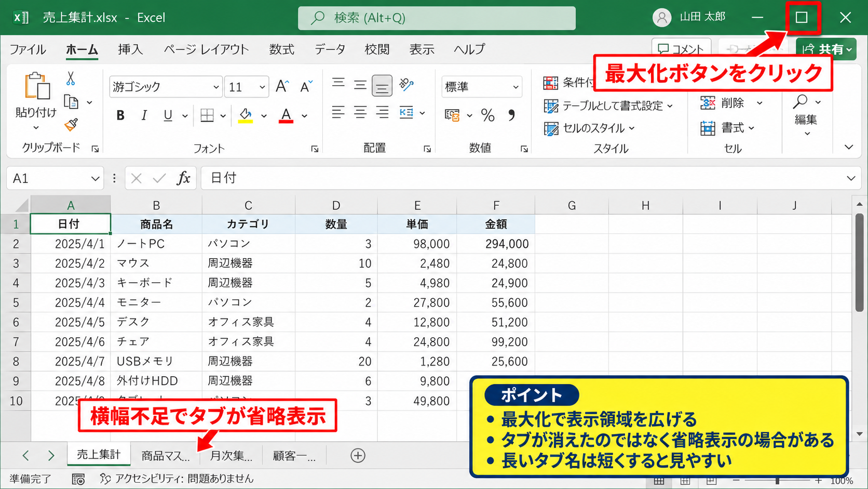
Task: Select column G header
Action: (572, 205)
